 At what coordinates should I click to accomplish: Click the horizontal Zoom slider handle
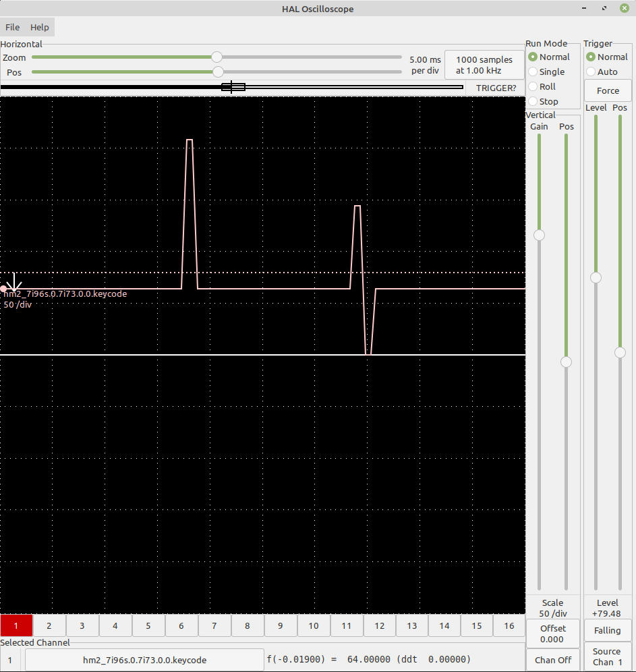point(216,57)
